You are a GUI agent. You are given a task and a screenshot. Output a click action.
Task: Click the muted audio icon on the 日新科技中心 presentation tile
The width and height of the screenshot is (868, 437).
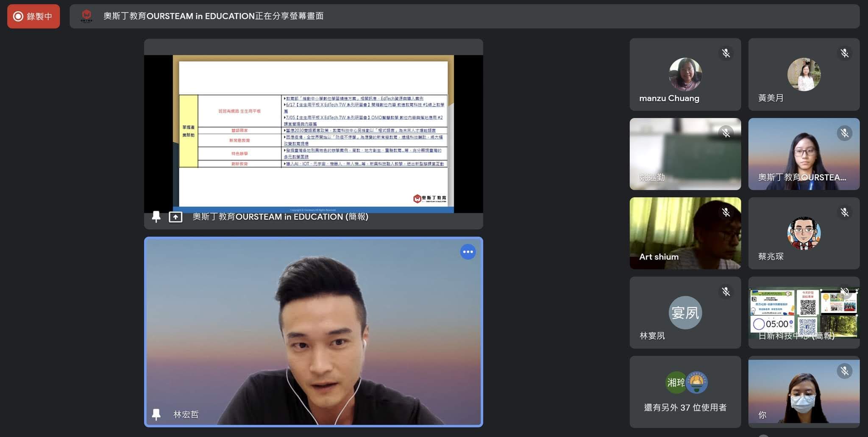point(845,291)
